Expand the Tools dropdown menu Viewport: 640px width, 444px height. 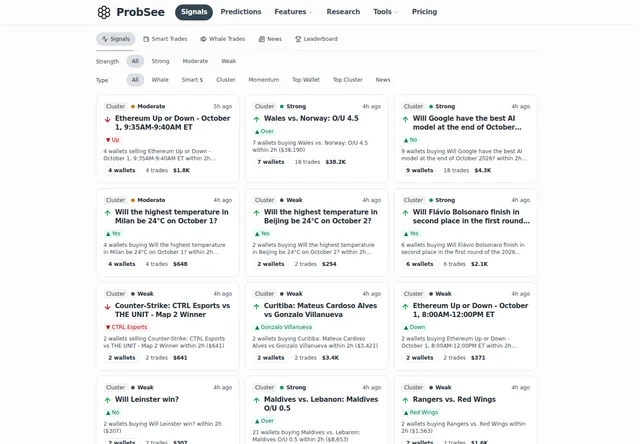385,12
